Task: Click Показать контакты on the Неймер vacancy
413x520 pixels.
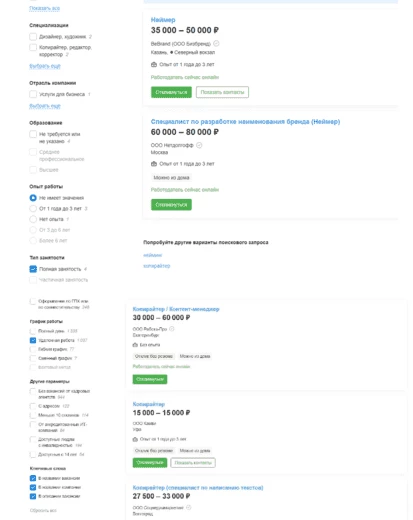Action: point(222,92)
